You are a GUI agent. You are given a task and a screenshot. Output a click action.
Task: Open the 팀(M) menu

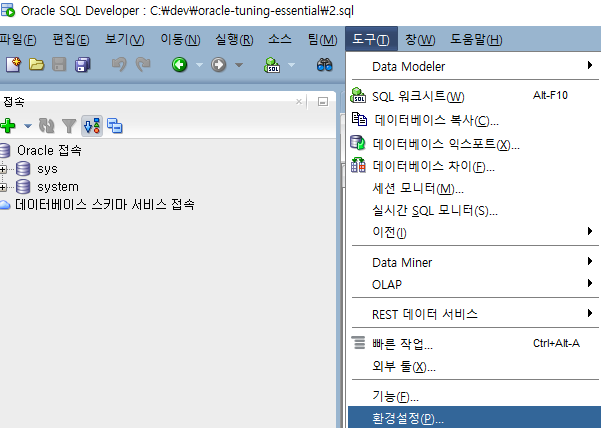pyautogui.click(x=322, y=39)
